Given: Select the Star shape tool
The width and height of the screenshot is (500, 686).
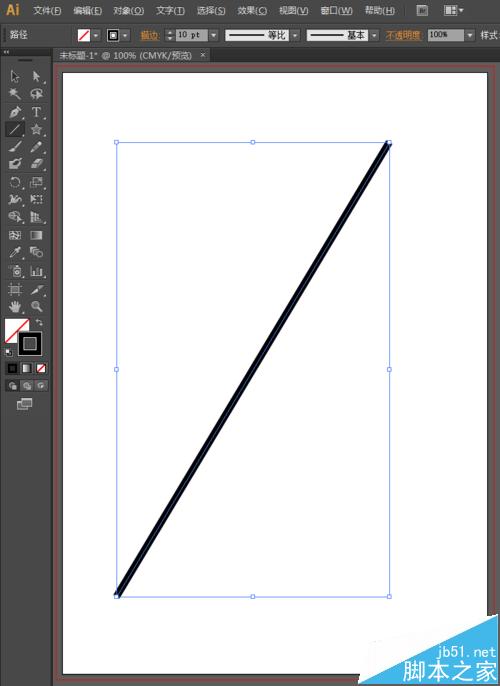Looking at the screenshot, I should point(36,129).
